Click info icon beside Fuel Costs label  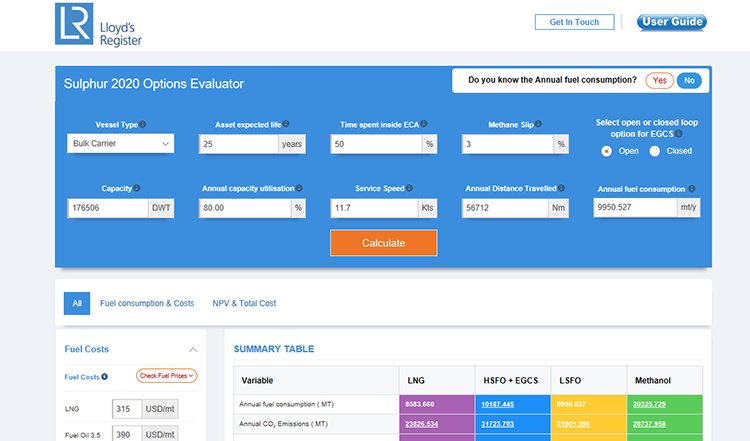point(105,377)
